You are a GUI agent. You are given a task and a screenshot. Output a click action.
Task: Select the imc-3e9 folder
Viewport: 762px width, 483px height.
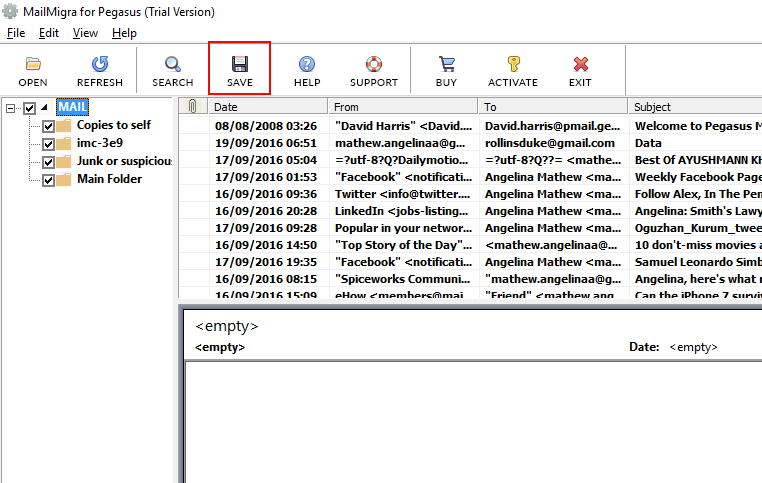click(100, 143)
